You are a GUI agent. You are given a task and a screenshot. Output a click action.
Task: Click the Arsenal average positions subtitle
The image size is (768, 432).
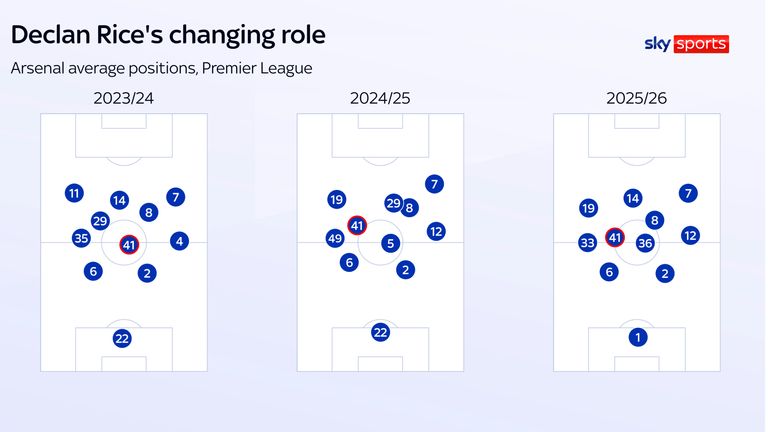point(162,69)
